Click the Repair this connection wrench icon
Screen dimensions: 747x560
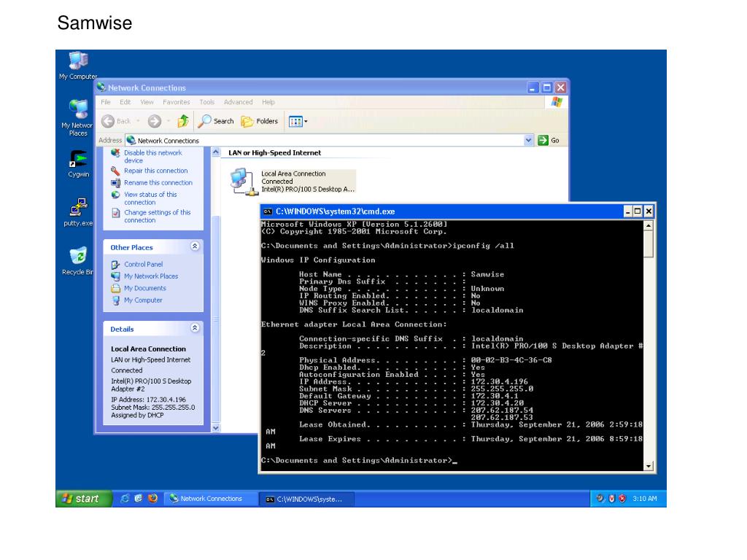pyautogui.click(x=115, y=171)
